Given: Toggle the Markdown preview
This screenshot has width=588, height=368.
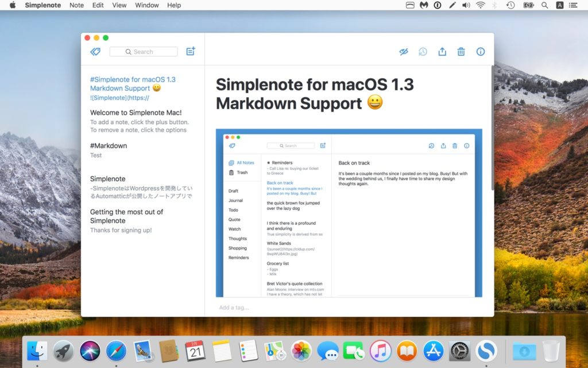Looking at the screenshot, I should 404,52.
